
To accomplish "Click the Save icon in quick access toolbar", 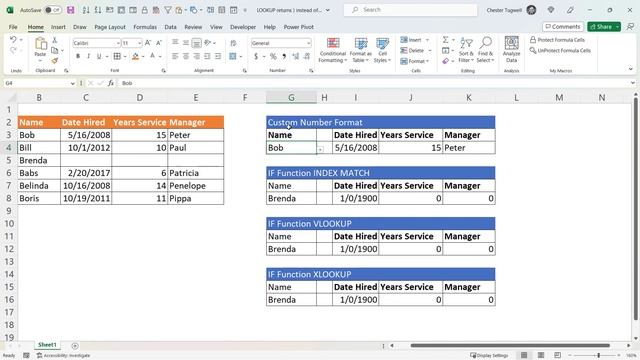I will [x=71, y=10].
